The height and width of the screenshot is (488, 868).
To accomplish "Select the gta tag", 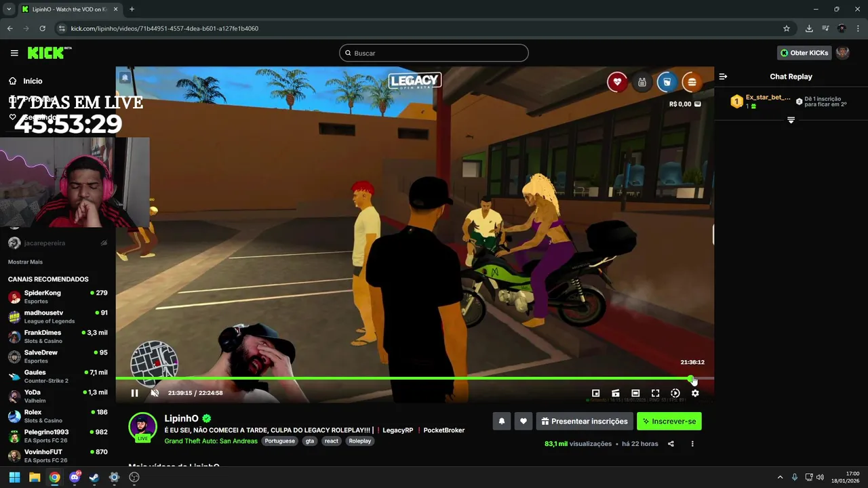I will tap(310, 441).
